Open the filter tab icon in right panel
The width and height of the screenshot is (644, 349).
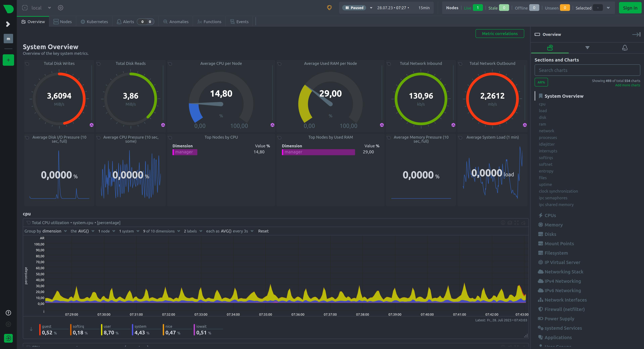tap(587, 48)
